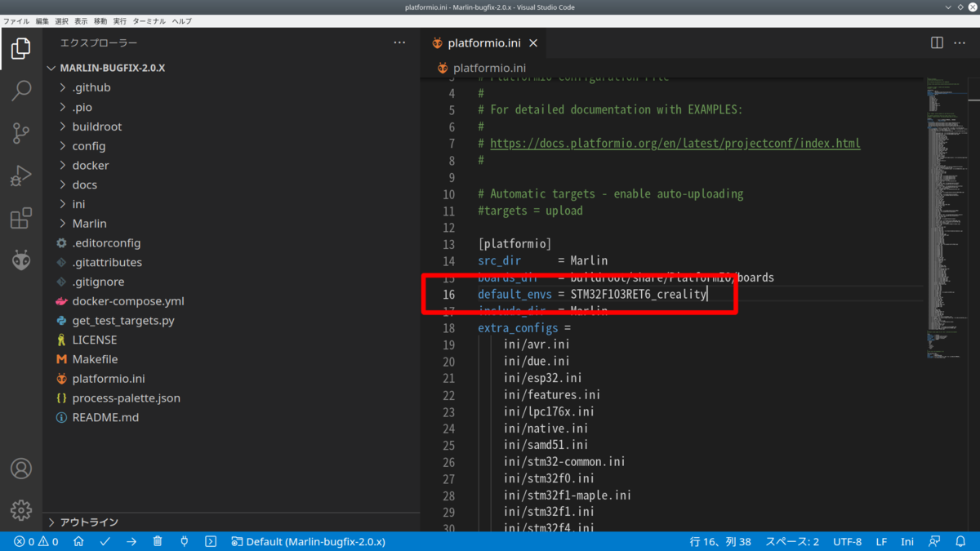Expand the .github folder

pos(231,87)
